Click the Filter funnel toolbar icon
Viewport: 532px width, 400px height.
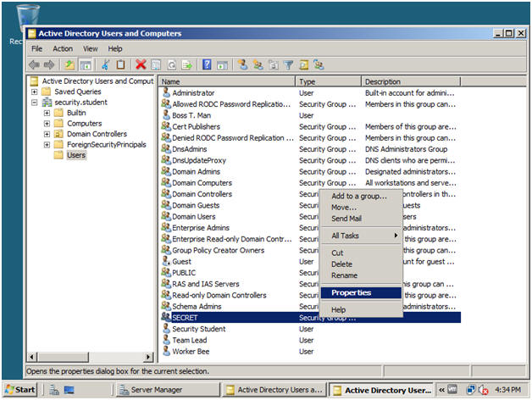[288, 64]
